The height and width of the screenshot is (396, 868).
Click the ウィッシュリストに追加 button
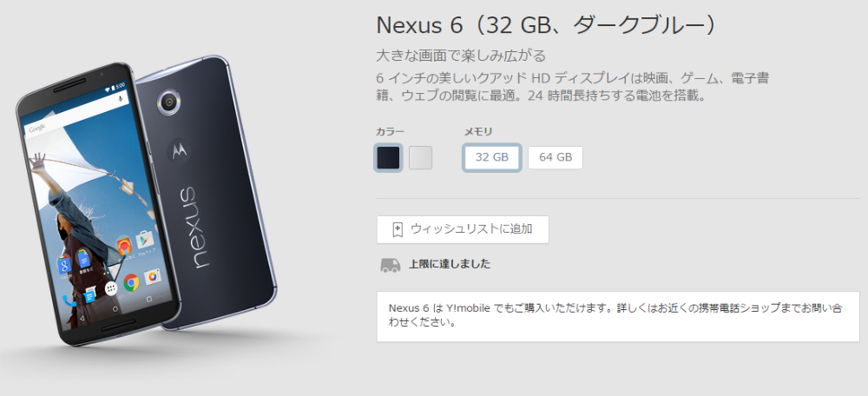tap(463, 229)
